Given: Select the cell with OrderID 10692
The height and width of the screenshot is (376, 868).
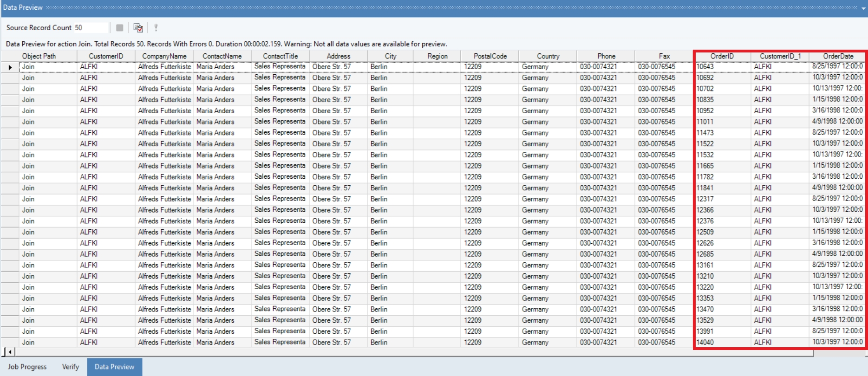Looking at the screenshot, I should pos(722,78).
